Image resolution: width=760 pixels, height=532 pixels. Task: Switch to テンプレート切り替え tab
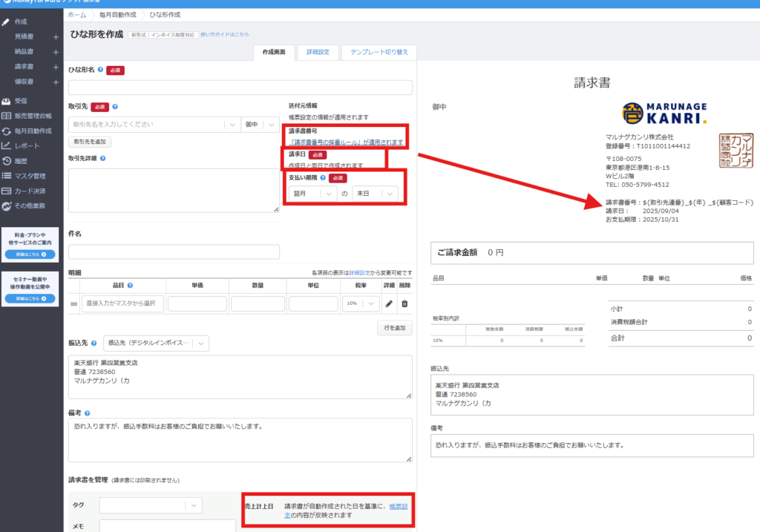coord(379,52)
